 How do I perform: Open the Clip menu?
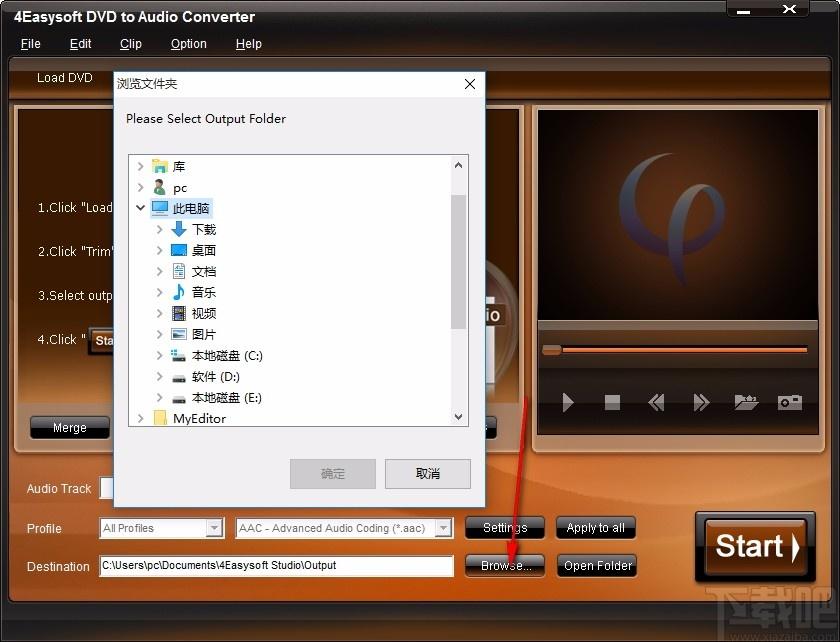point(131,44)
